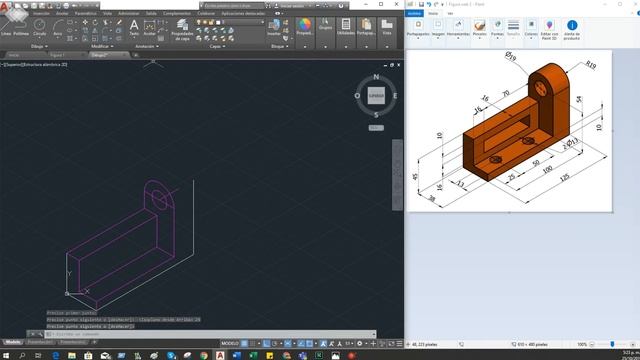Screen dimensions: 640x360
Task: Expand the Modificar panel dropdown
Action: point(102,46)
